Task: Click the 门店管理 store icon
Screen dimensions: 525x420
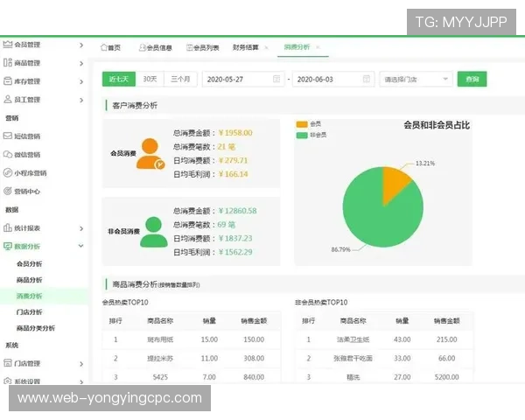Action: 8,363
